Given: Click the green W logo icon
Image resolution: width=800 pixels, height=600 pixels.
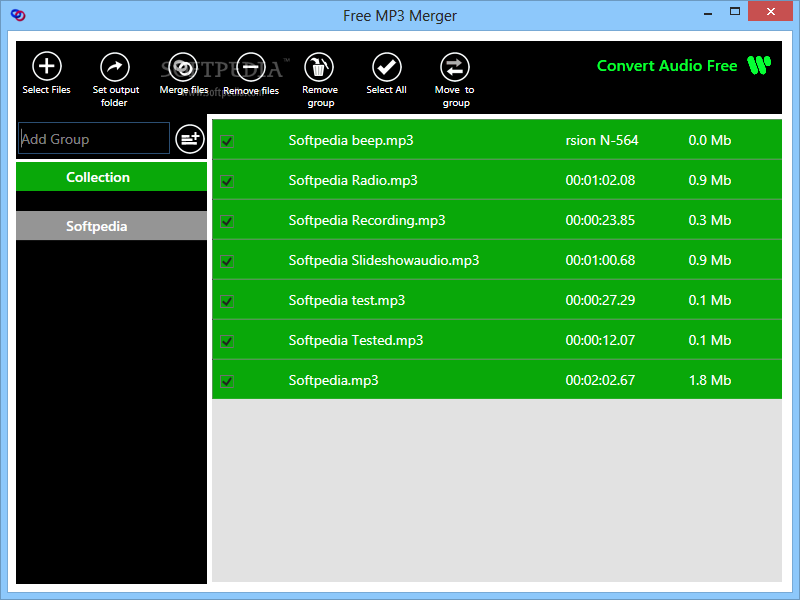Looking at the screenshot, I should point(759,65).
